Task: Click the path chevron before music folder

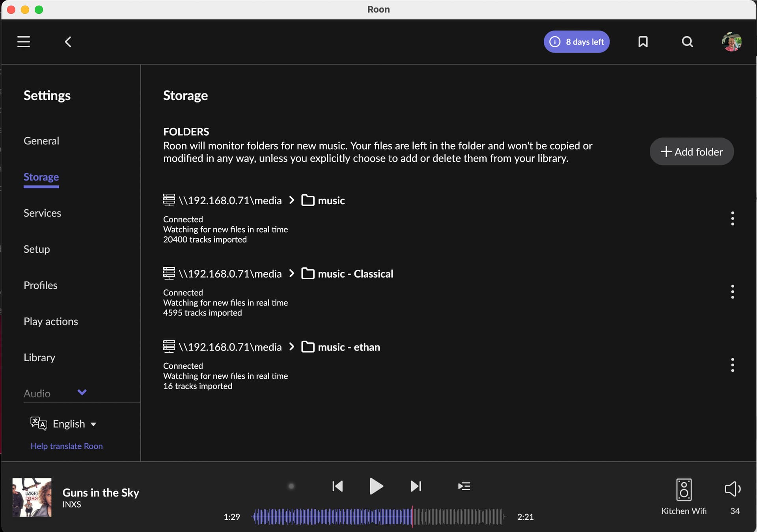Action: point(292,200)
